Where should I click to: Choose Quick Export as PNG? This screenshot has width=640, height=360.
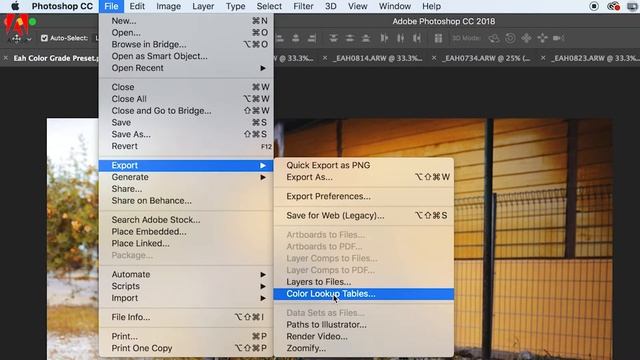364,165
